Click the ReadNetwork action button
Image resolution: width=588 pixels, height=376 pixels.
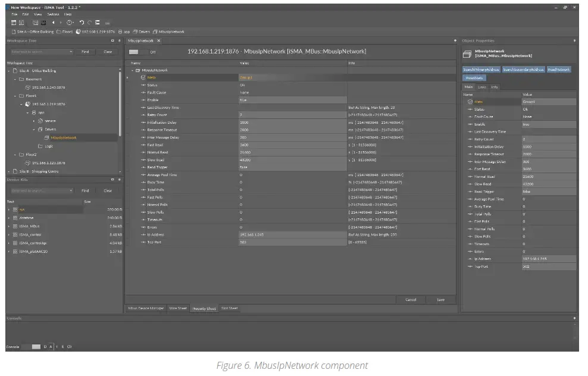559,70
